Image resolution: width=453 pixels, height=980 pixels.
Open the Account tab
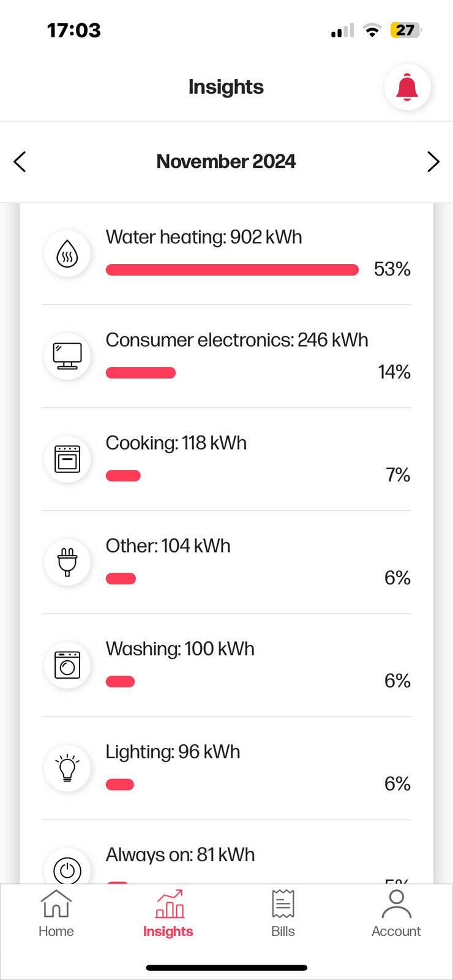pos(396,913)
